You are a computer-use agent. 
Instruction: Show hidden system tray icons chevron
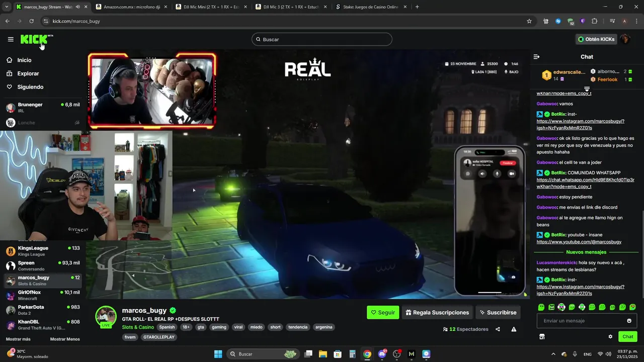[x=553, y=354]
